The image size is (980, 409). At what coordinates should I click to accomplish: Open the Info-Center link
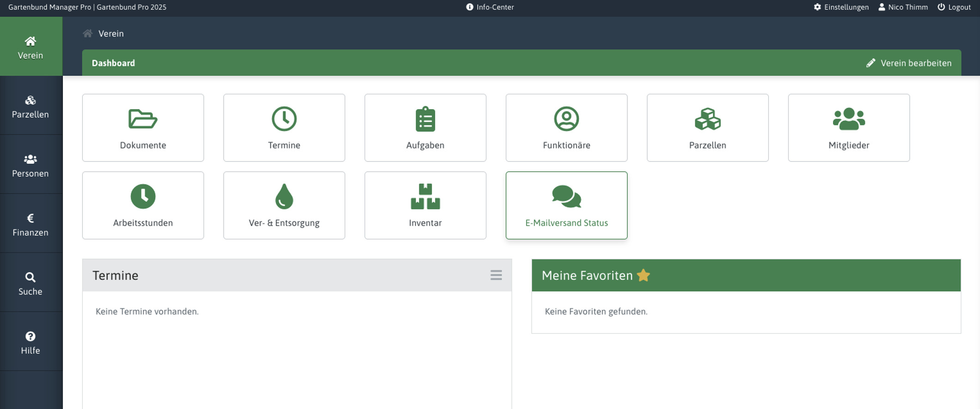(x=490, y=7)
